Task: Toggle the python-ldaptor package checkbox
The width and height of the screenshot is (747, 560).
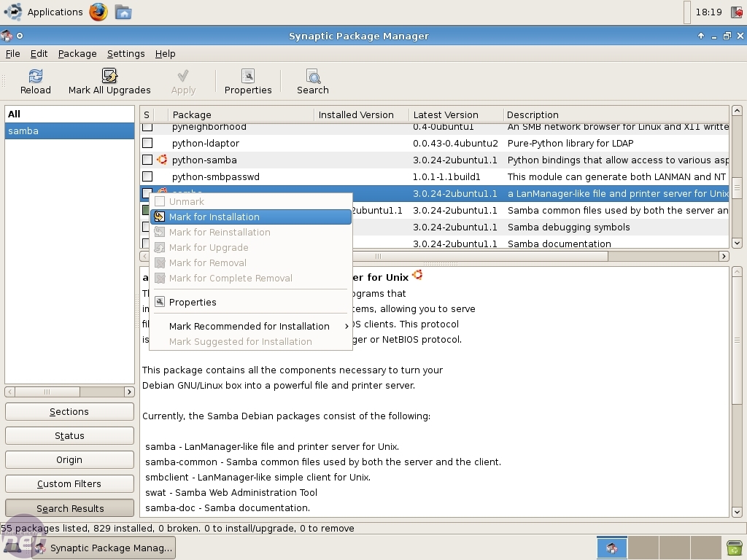Action: coord(147,143)
